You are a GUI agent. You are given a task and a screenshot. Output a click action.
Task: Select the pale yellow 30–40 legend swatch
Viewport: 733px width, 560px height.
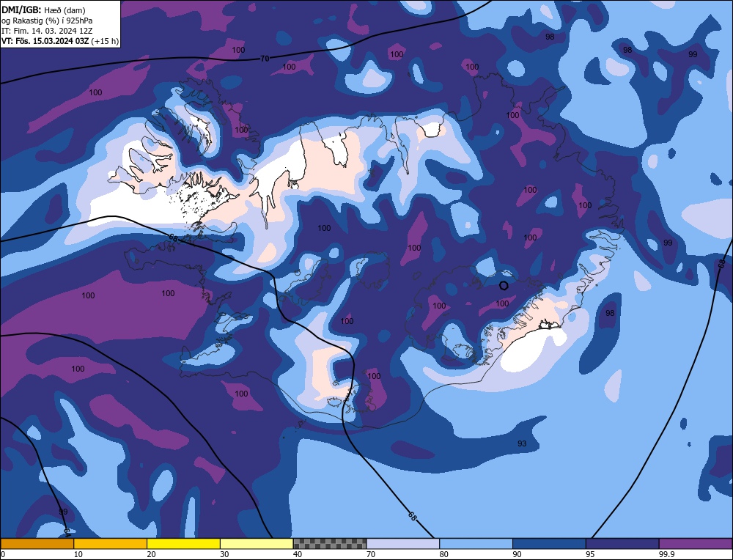click(x=257, y=544)
